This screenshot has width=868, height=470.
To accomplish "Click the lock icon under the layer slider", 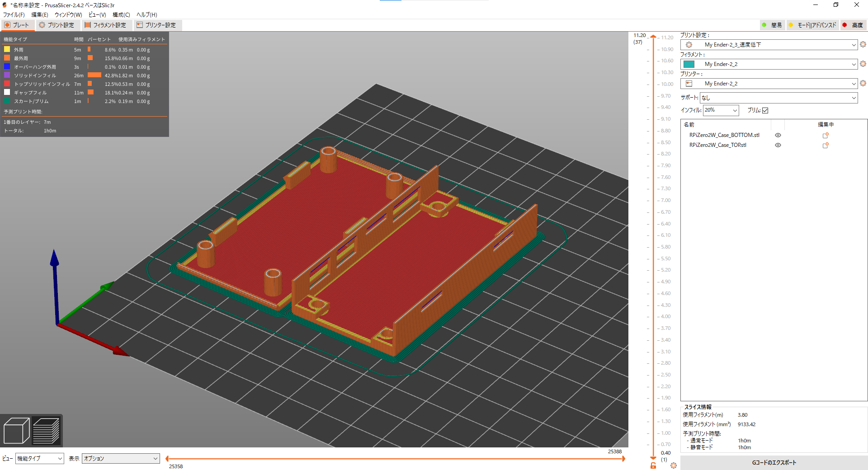I will tap(653, 465).
